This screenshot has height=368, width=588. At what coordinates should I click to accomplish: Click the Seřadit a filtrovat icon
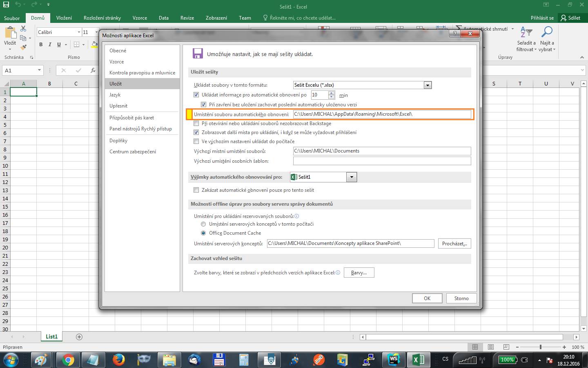click(x=526, y=32)
